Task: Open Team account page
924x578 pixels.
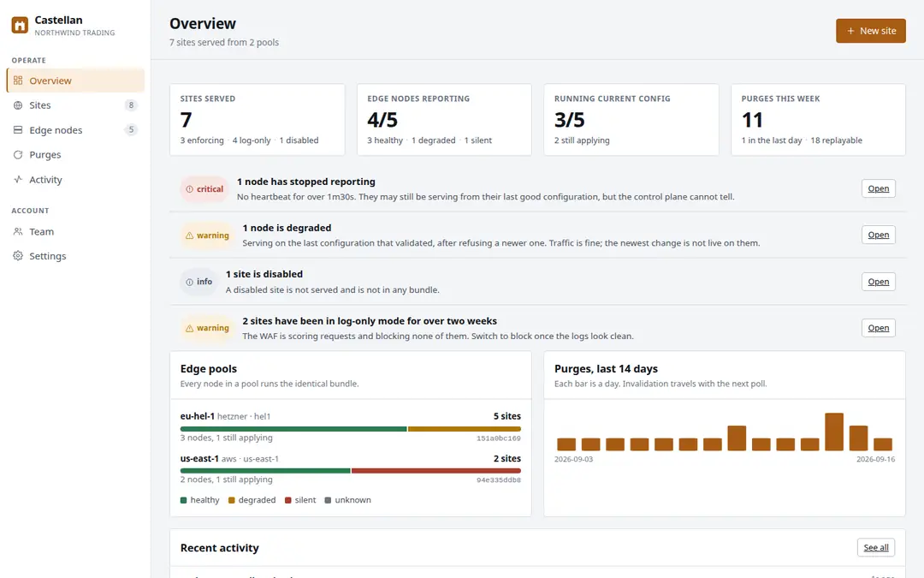Action: tap(75, 232)
